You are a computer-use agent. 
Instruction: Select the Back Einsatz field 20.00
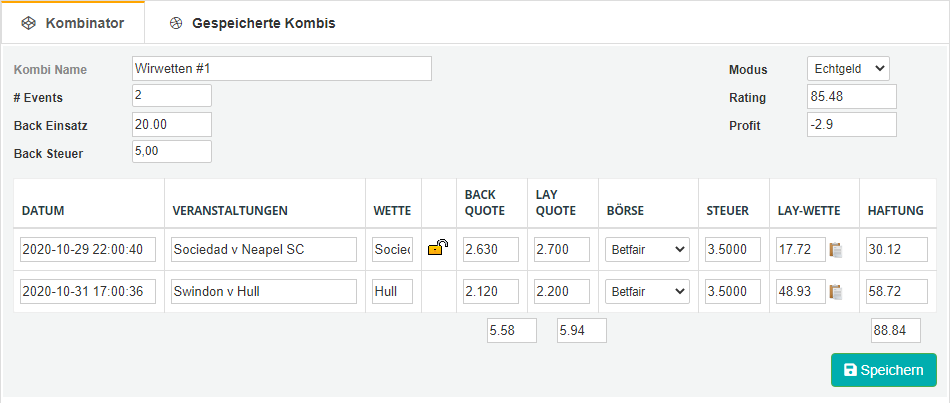coord(172,124)
